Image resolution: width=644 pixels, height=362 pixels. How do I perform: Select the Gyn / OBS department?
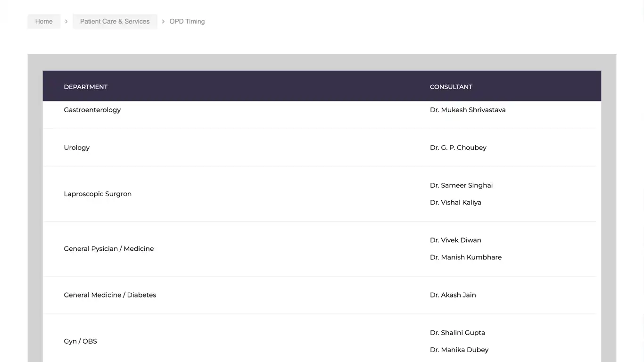coord(81,341)
